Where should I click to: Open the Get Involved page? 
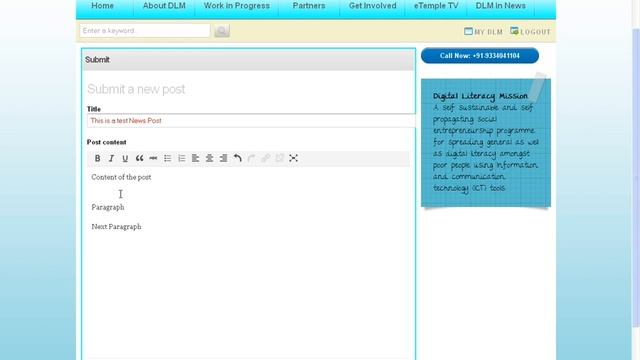coord(373,6)
